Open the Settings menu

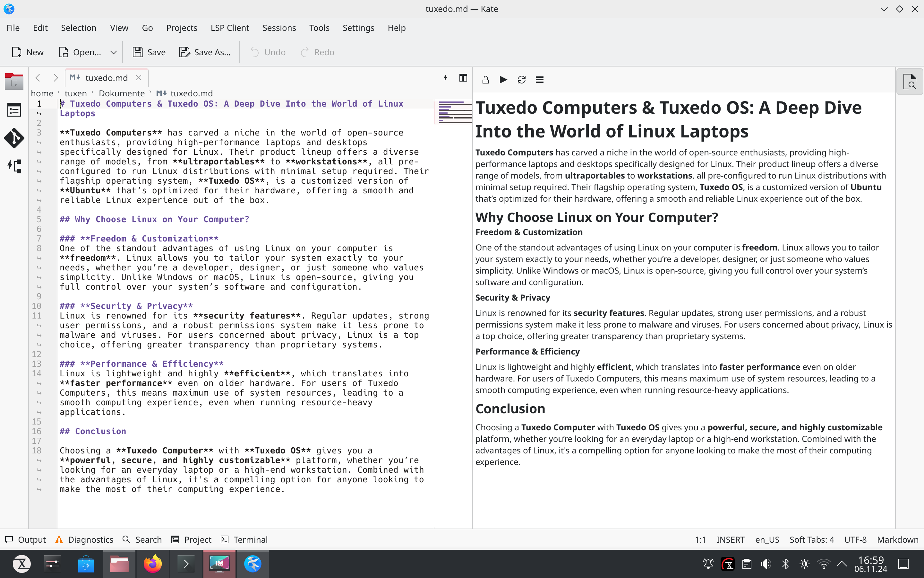pos(358,28)
